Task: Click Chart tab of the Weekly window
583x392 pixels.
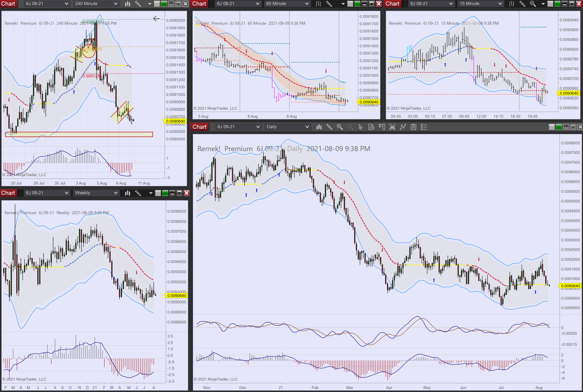Action: click(x=8, y=193)
